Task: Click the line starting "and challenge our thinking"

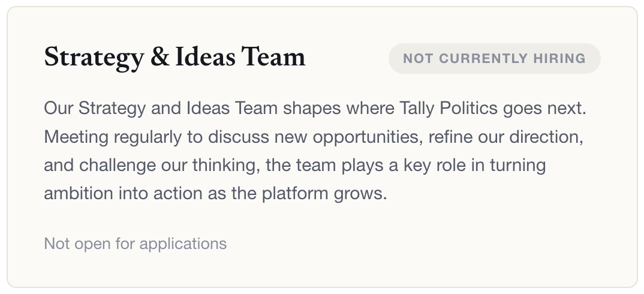Action: [x=295, y=165]
